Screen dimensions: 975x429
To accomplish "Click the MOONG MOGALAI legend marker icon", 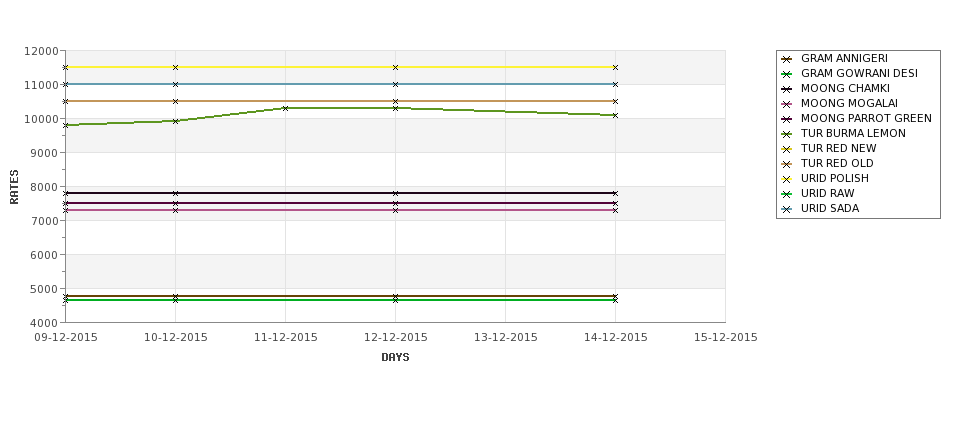I will [787, 104].
